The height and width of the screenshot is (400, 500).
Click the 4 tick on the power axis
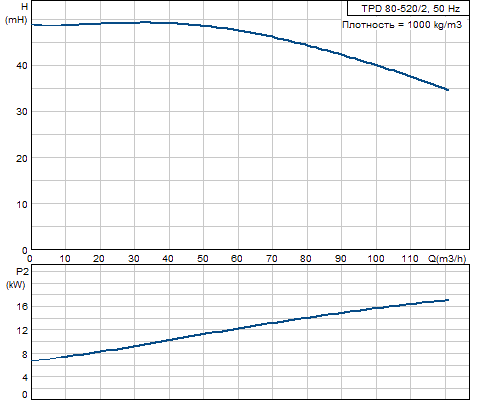[x=25, y=378]
